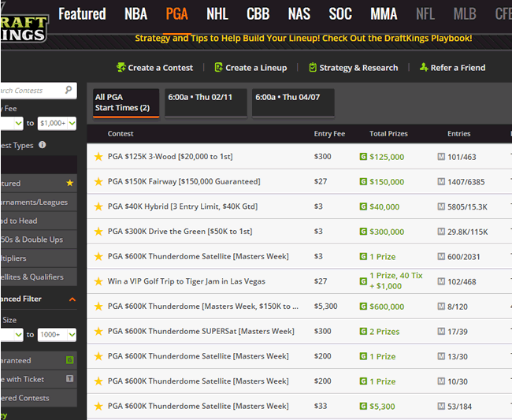Sort by the Entry Fee column header
Image resolution: width=512 pixels, height=420 pixels.
click(x=329, y=134)
